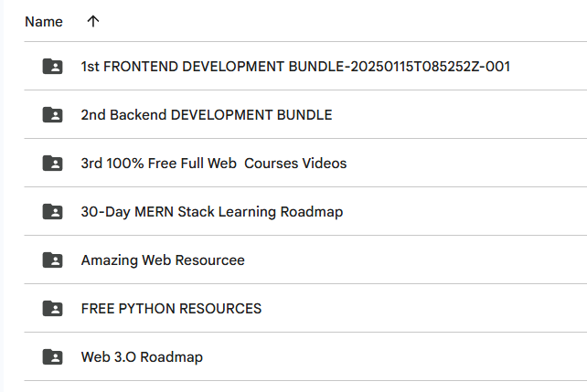Image resolution: width=587 pixels, height=392 pixels.
Task: Click empty row space beside Web 3.O Roadmap
Action: click(x=393, y=357)
